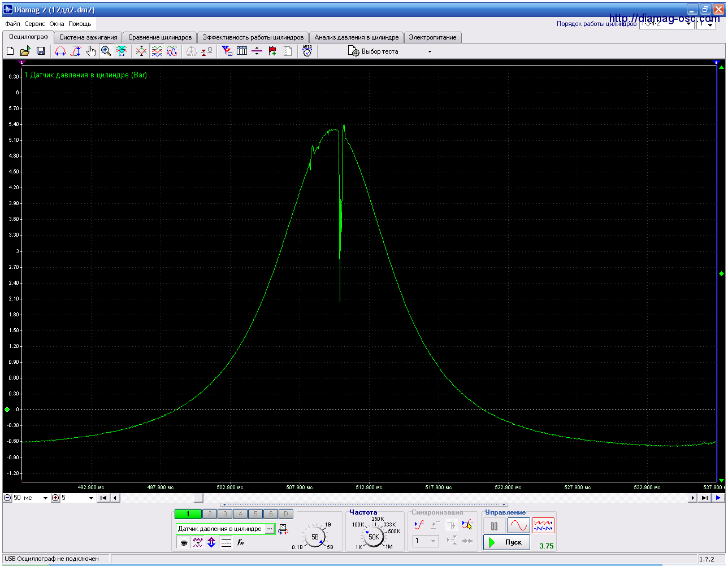728x566 pixels.
Task: Toggle digital channel D button
Action: pyautogui.click(x=286, y=514)
